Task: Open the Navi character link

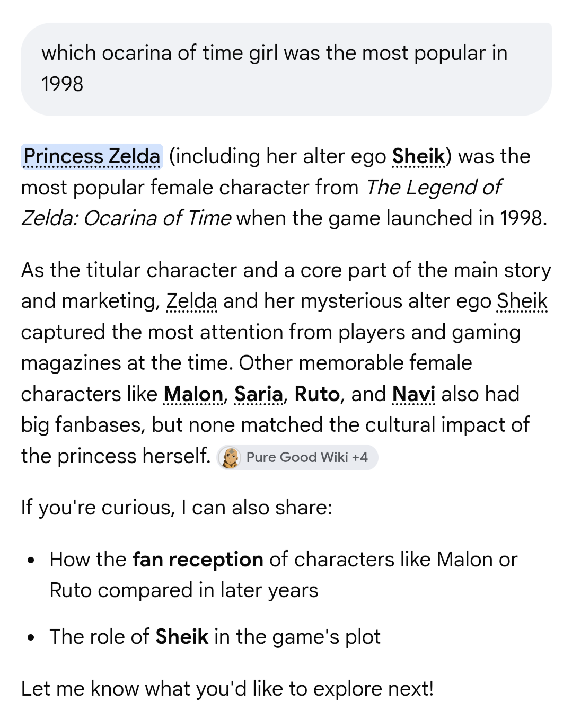Action: click(x=413, y=394)
